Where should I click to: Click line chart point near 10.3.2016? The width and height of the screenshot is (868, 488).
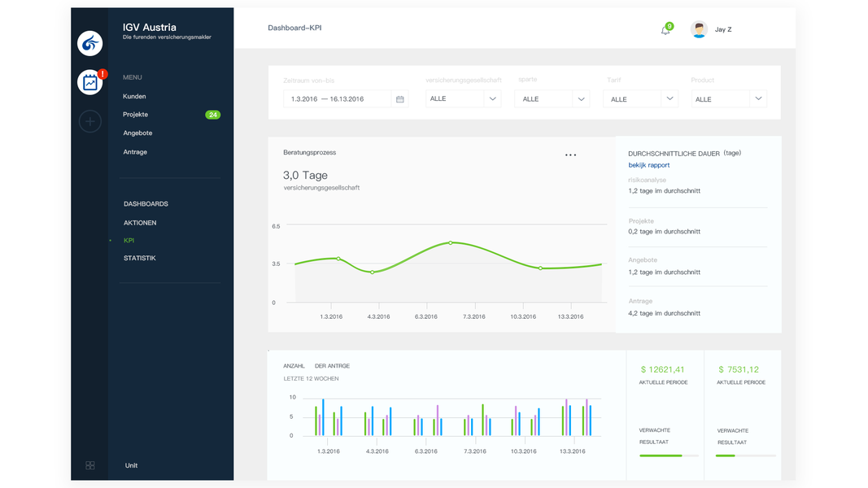[541, 268]
